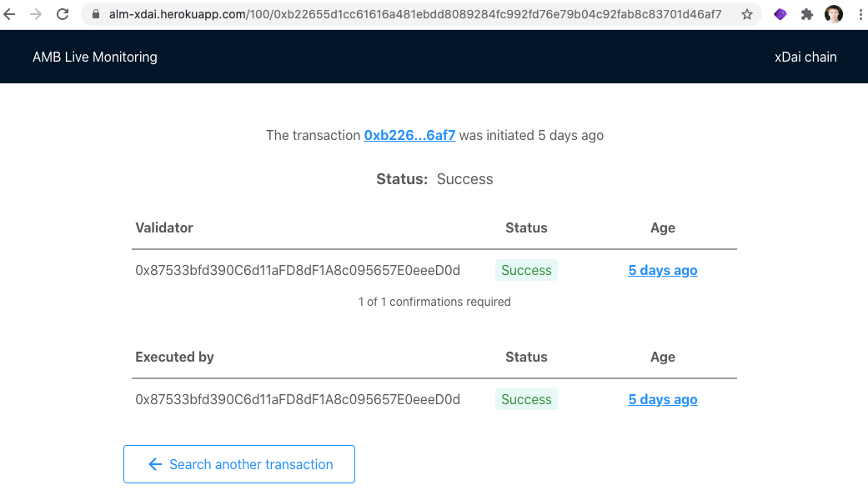This screenshot has height=490, width=868.
Task: Open transaction link 0xb226...6af7
Action: pos(409,136)
